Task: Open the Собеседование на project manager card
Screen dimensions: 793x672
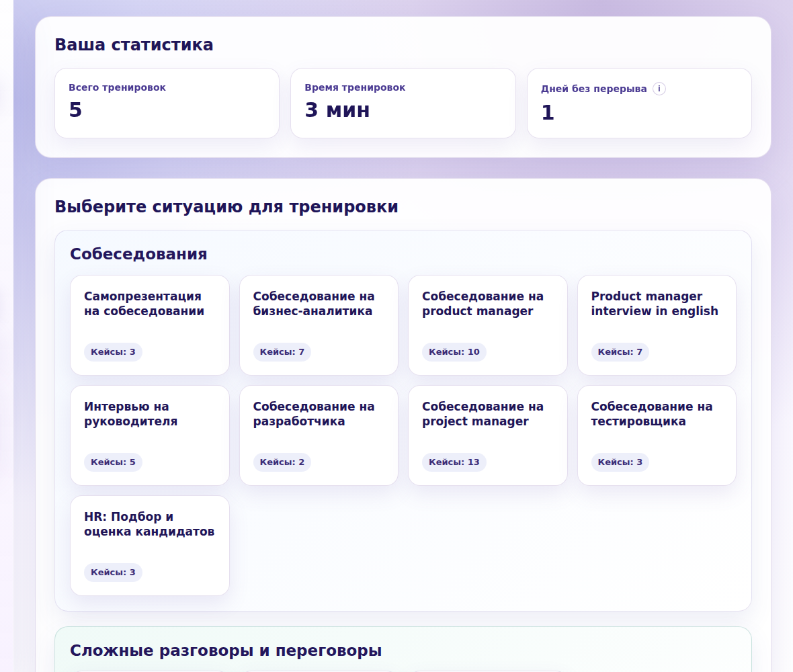Action: click(487, 435)
